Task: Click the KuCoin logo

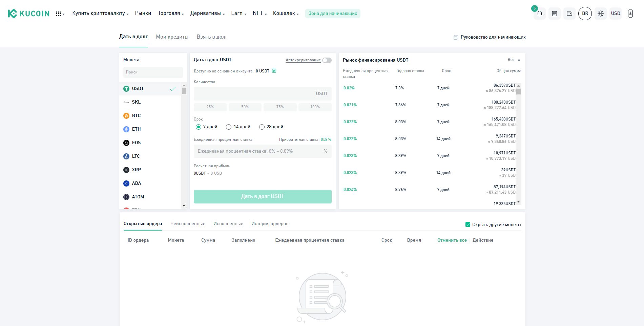Action: 29,14
